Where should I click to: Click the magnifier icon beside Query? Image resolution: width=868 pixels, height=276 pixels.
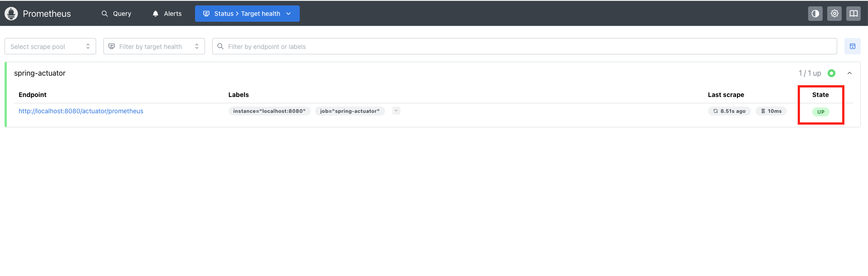pyautogui.click(x=105, y=14)
